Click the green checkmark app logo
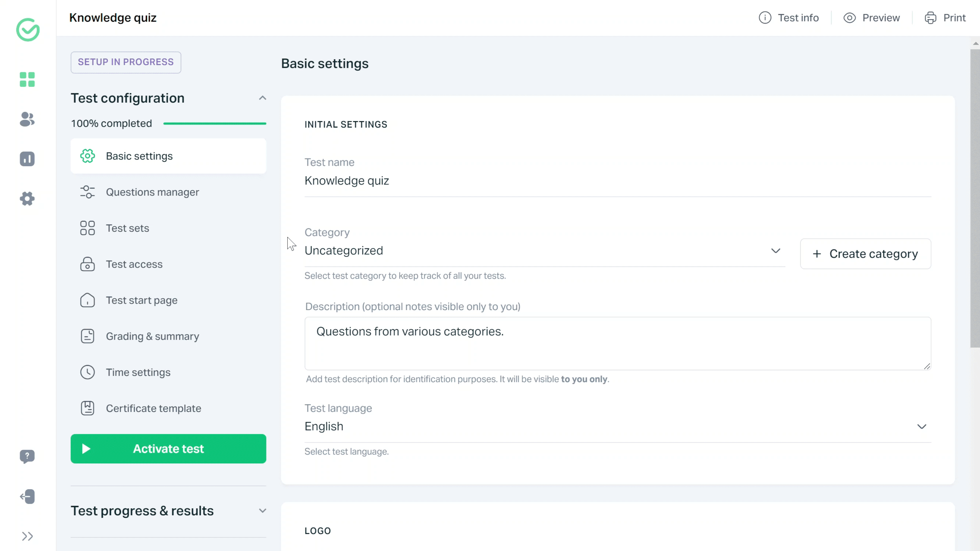This screenshot has width=980, height=551. 28,30
